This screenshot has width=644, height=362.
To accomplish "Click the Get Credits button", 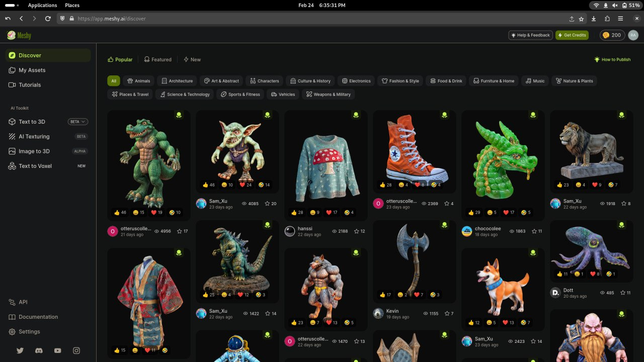I will coord(572,35).
